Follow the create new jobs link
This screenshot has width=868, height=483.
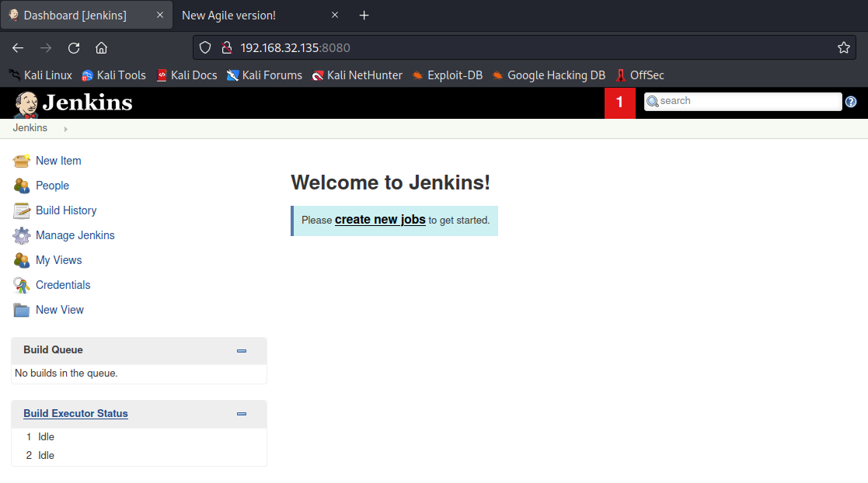click(380, 220)
